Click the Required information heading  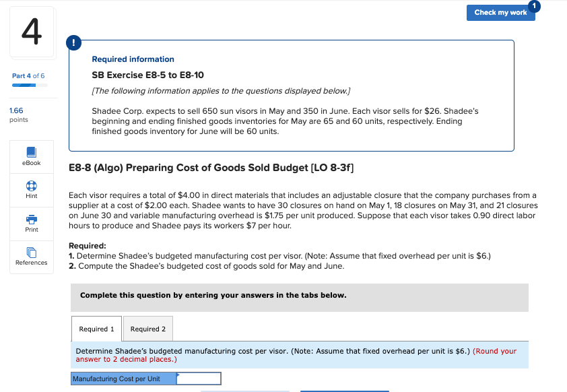point(133,59)
